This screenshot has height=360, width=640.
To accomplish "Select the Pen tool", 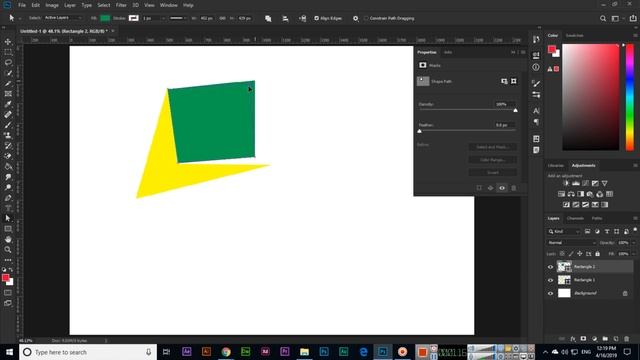I will pyautogui.click(x=8, y=198).
